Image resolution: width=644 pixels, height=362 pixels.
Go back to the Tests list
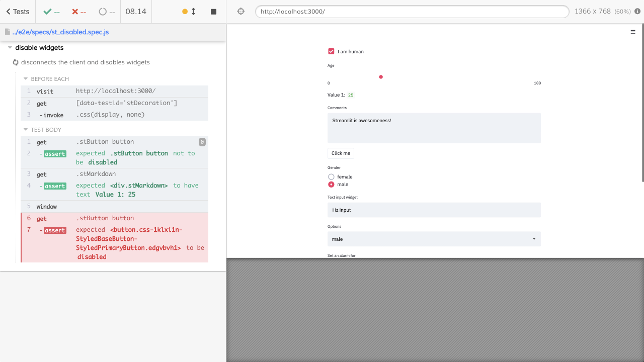click(x=17, y=11)
